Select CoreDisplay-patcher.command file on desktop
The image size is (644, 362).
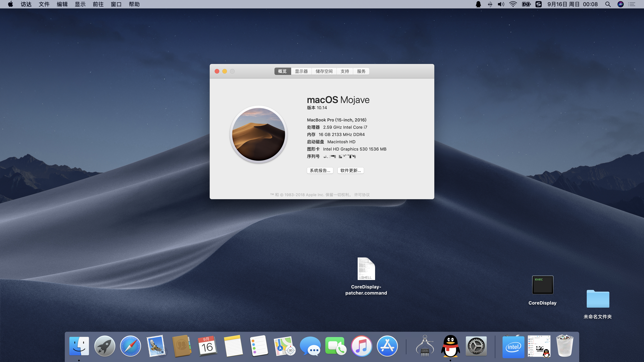[366, 276]
